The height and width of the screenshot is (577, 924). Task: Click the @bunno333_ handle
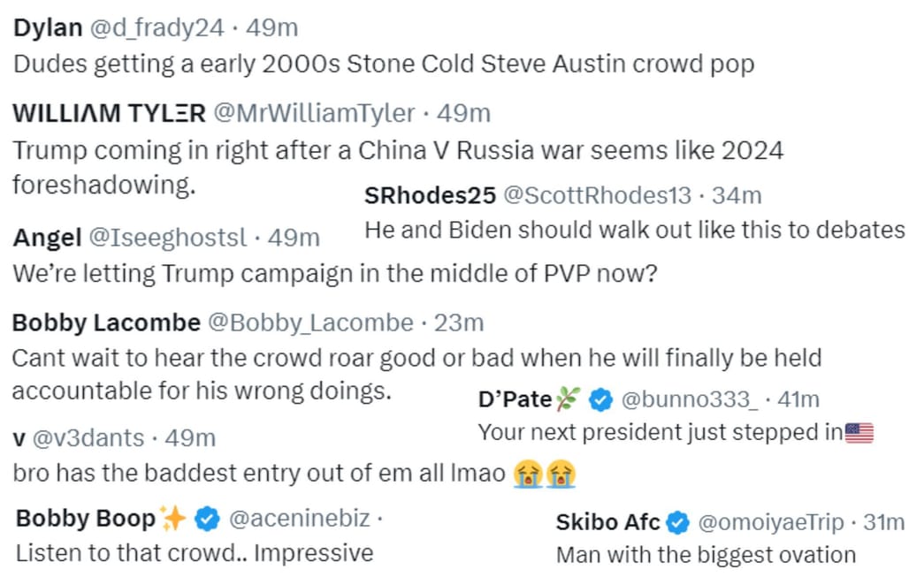[690, 400]
